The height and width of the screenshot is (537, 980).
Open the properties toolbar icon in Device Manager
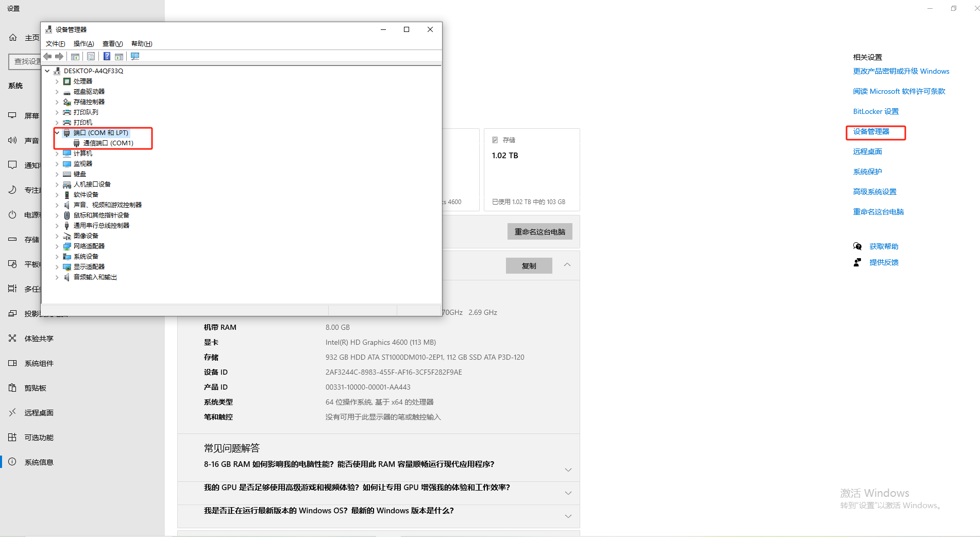(91, 56)
